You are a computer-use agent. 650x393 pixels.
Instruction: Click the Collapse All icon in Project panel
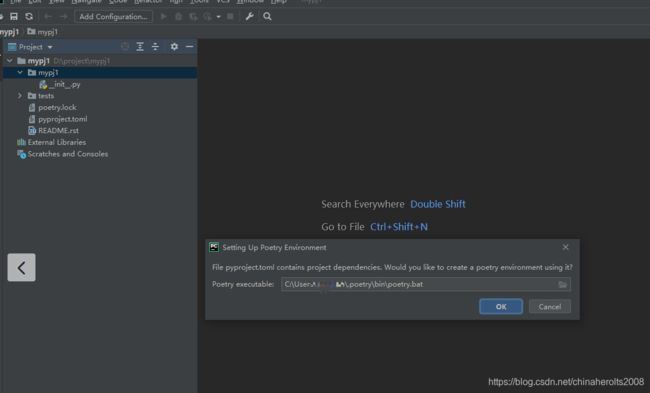click(x=155, y=47)
